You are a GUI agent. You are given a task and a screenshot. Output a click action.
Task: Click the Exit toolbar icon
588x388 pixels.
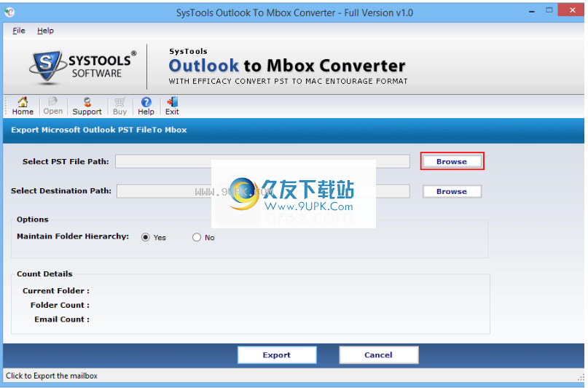(172, 106)
